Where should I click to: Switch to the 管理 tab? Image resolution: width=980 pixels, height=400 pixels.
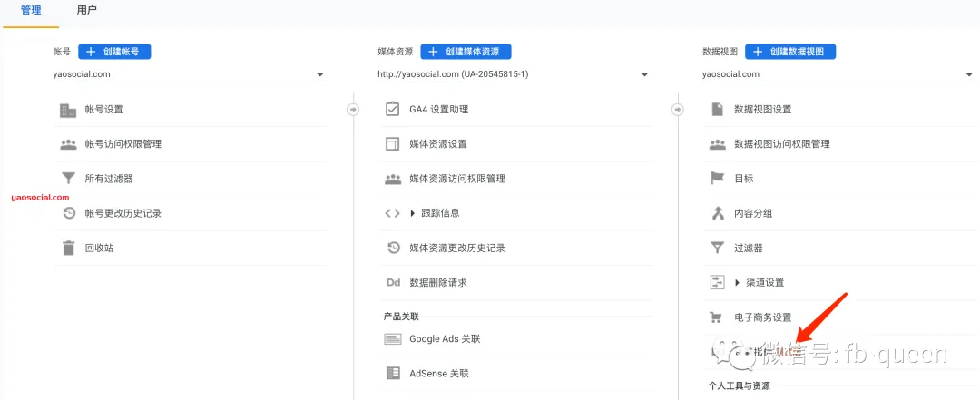coord(31,11)
